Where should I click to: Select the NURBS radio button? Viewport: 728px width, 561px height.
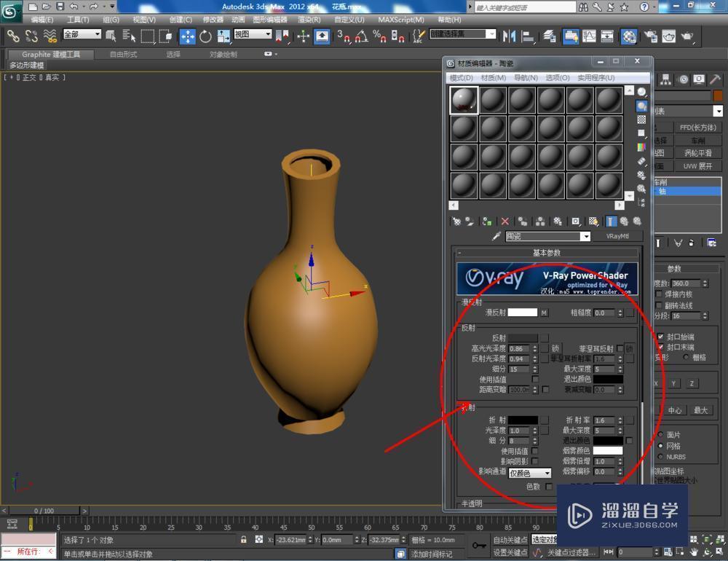(x=660, y=457)
